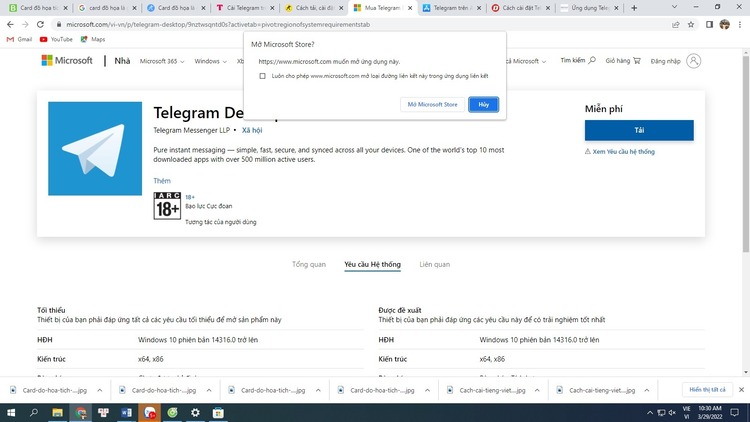Open the Chrome profile avatar
The image size is (750, 422).
(x=725, y=24)
